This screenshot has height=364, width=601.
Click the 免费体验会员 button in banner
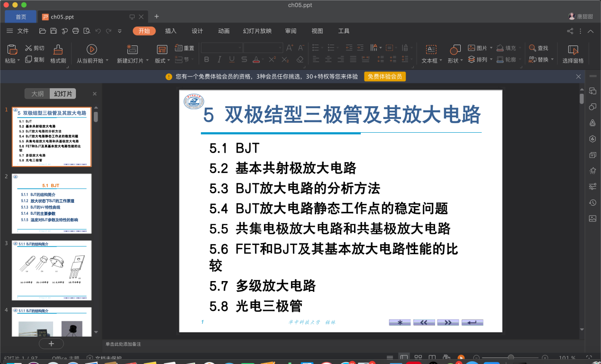pos(384,77)
